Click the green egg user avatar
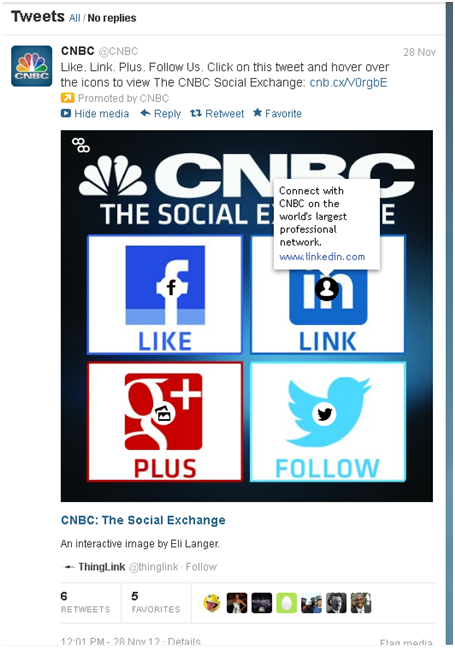The height and width of the screenshot is (648, 455). 286,603
